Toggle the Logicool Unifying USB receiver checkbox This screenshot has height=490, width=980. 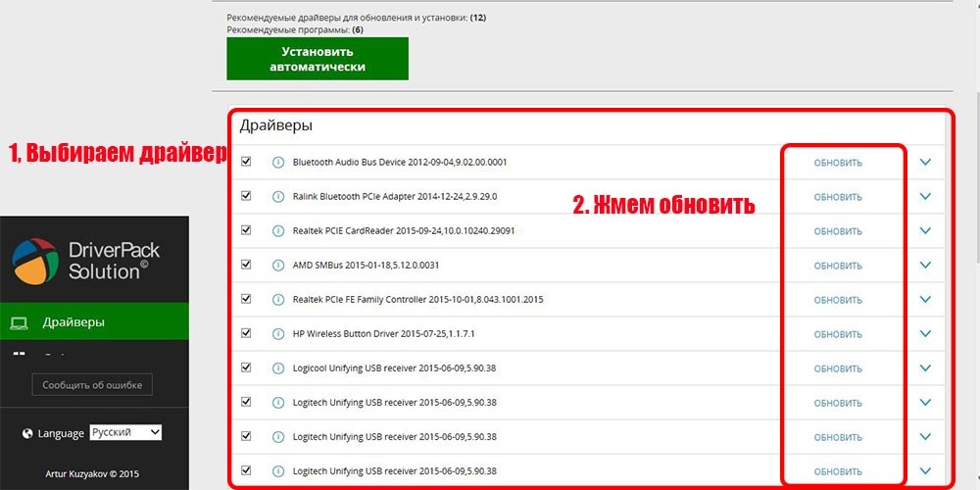pos(246,367)
